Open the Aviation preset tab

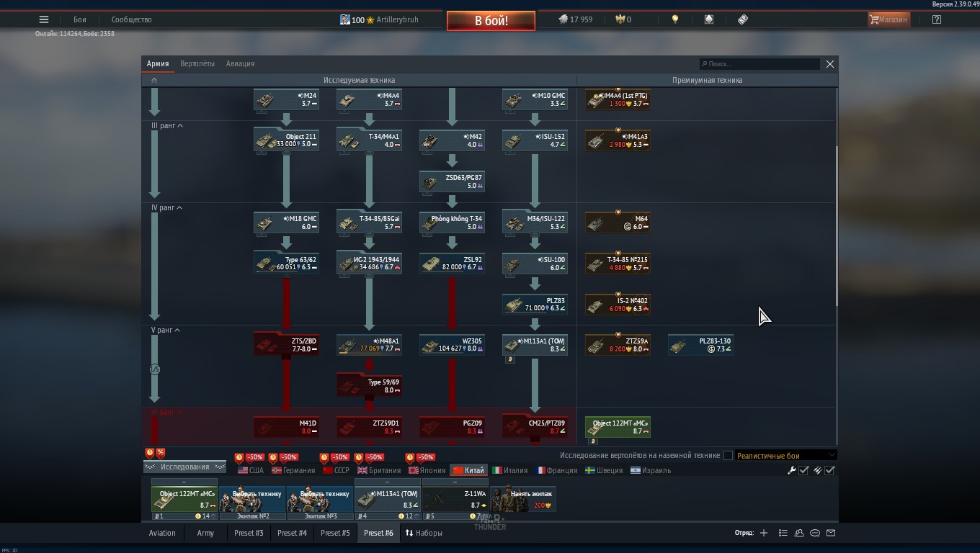(x=162, y=533)
